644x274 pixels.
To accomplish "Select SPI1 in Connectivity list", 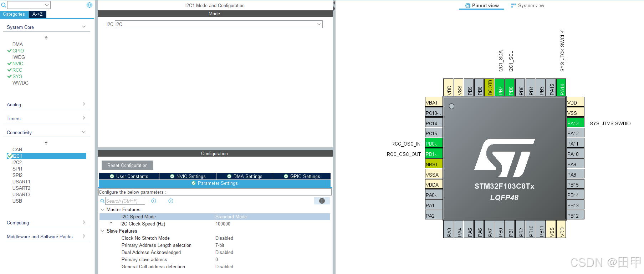I will click(17, 169).
